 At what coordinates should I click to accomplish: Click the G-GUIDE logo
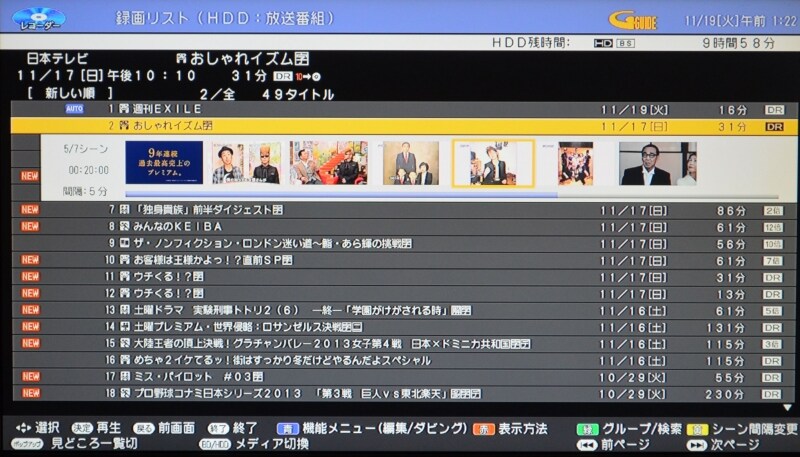click(633, 21)
